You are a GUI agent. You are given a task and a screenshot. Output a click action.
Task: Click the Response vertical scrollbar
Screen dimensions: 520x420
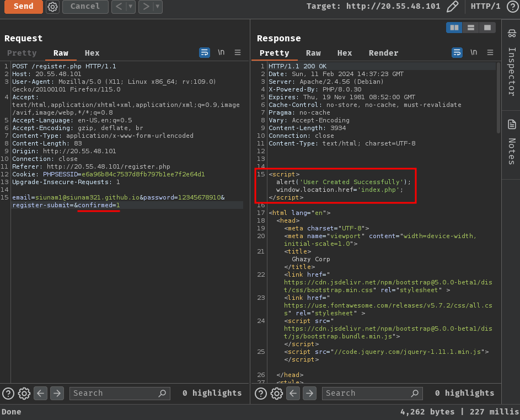[498, 98]
